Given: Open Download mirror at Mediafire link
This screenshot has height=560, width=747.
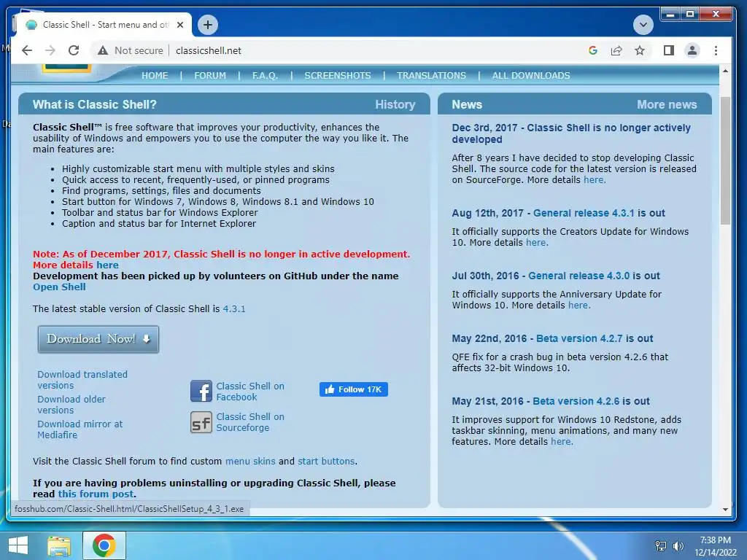Looking at the screenshot, I should 80,429.
